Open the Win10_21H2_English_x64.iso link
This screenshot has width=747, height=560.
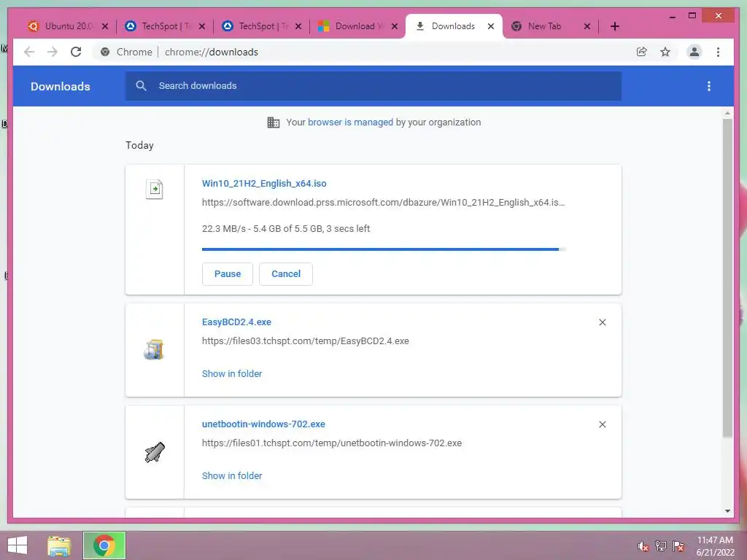tap(264, 183)
